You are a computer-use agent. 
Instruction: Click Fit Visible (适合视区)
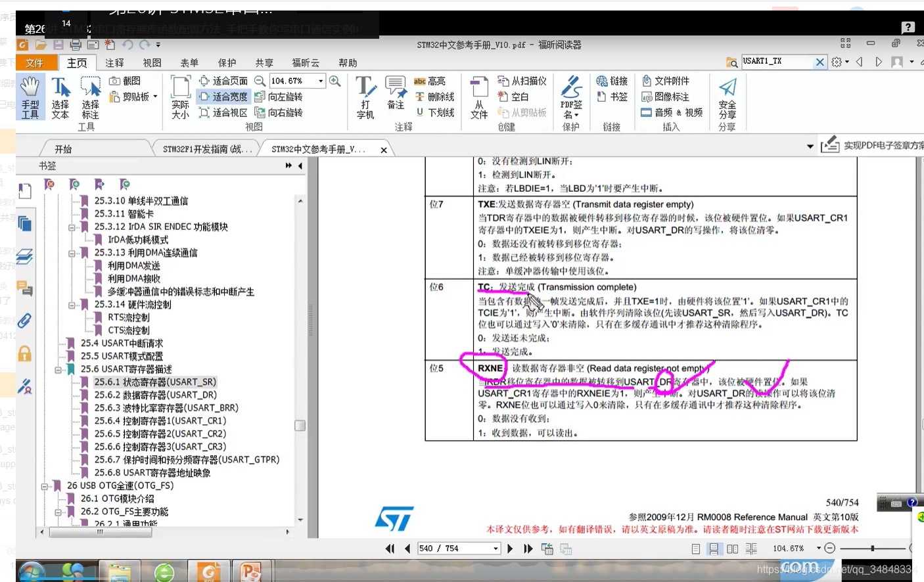click(223, 112)
